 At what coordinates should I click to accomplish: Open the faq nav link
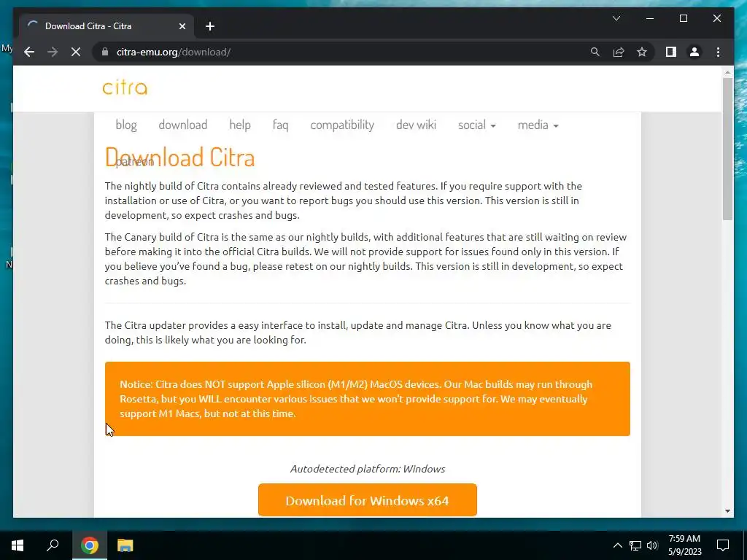click(281, 125)
